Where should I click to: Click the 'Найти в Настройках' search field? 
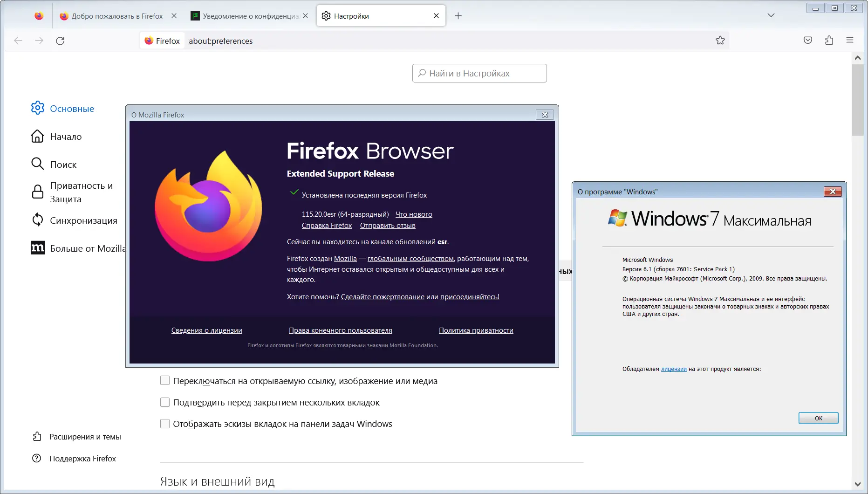pos(479,73)
